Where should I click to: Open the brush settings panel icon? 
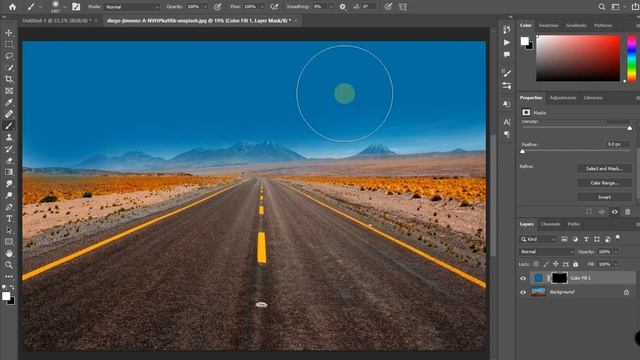pos(76,7)
